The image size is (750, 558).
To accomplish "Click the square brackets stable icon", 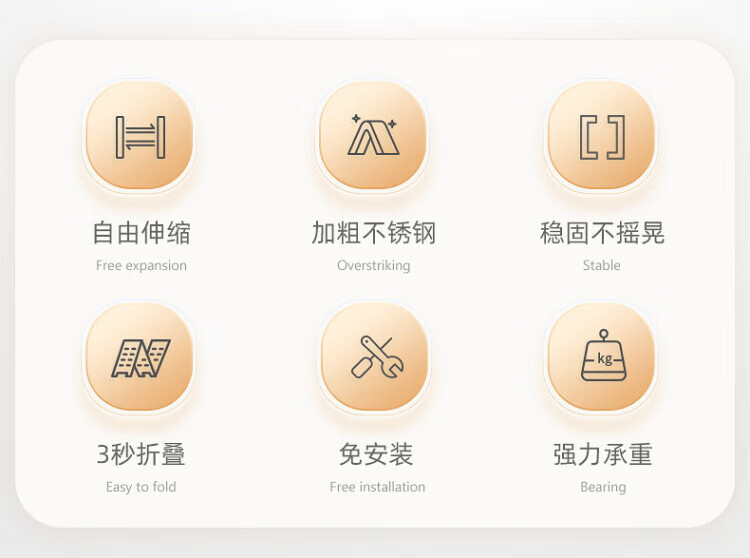I will pos(602,137).
